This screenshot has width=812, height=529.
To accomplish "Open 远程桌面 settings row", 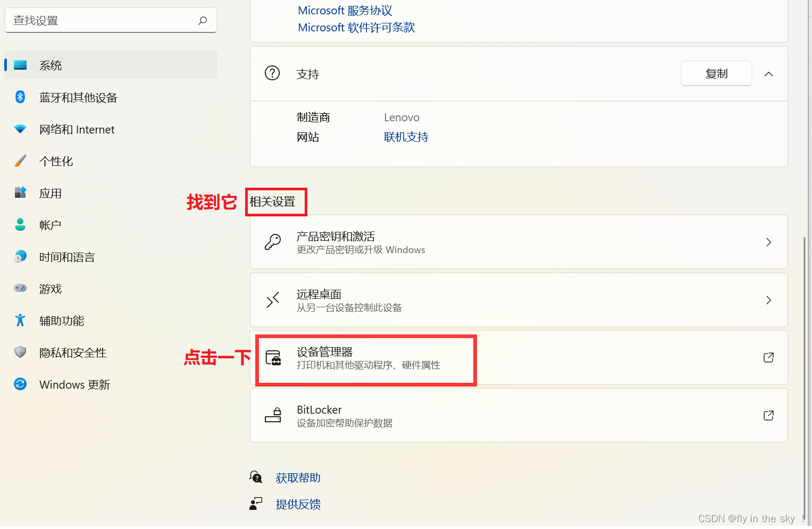I will (519, 300).
